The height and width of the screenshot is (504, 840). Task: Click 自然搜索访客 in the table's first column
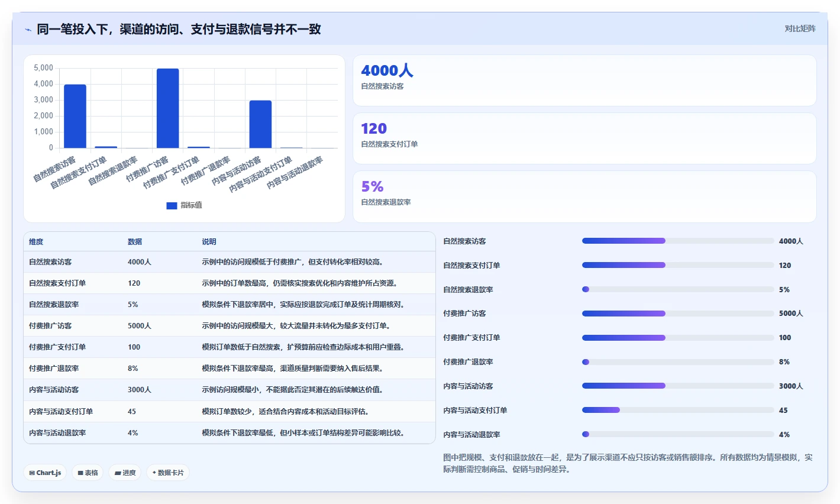coord(50,261)
